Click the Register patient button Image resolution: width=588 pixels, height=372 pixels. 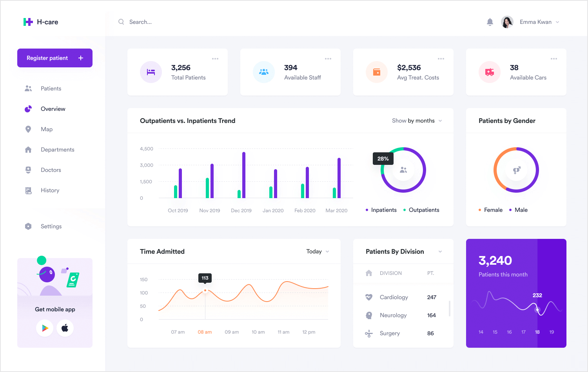pos(54,58)
